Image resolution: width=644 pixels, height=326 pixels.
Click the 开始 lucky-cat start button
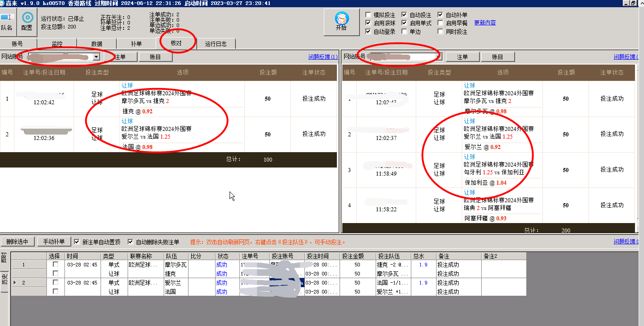pyautogui.click(x=341, y=22)
